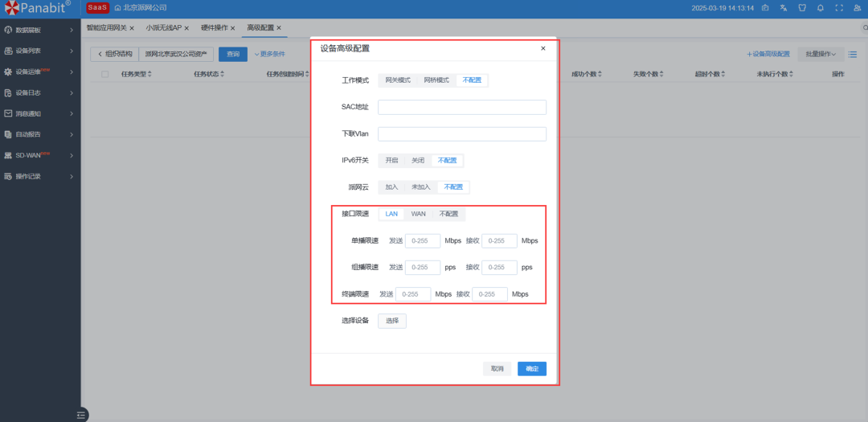Image resolution: width=868 pixels, height=422 pixels.
Task: Choose LAN for 接口限速
Action: click(391, 214)
